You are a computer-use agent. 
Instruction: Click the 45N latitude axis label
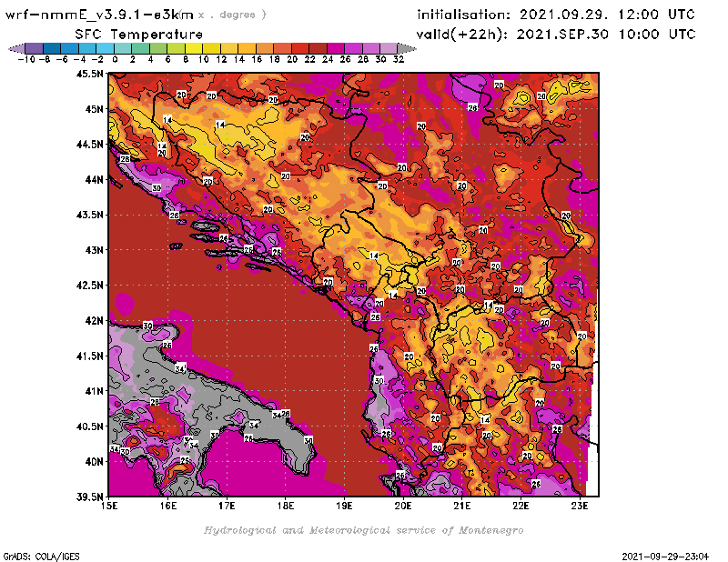(x=94, y=109)
